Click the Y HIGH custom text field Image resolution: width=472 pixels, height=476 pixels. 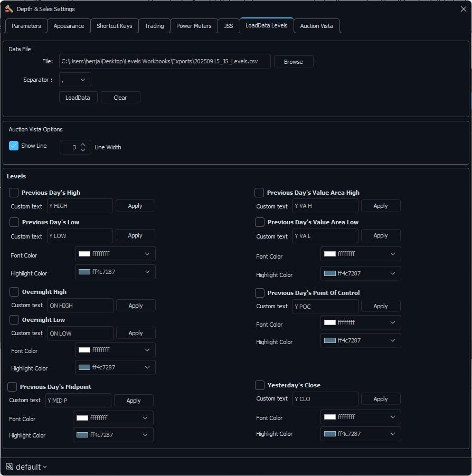(x=80, y=206)
